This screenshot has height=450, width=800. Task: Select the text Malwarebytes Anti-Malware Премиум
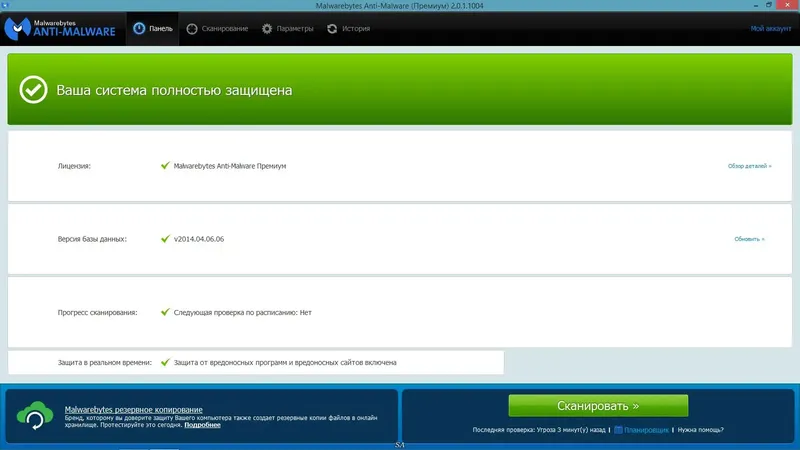click(x=230, y=166)
